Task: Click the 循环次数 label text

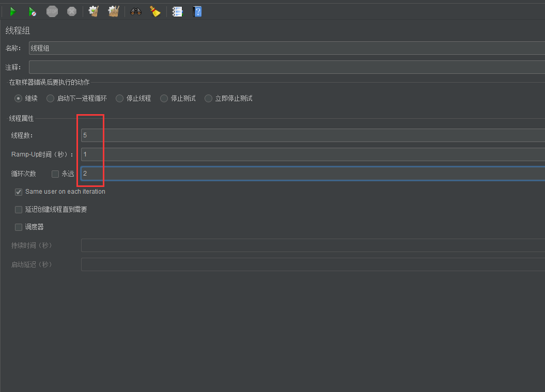Action: (x=24, y=174)
